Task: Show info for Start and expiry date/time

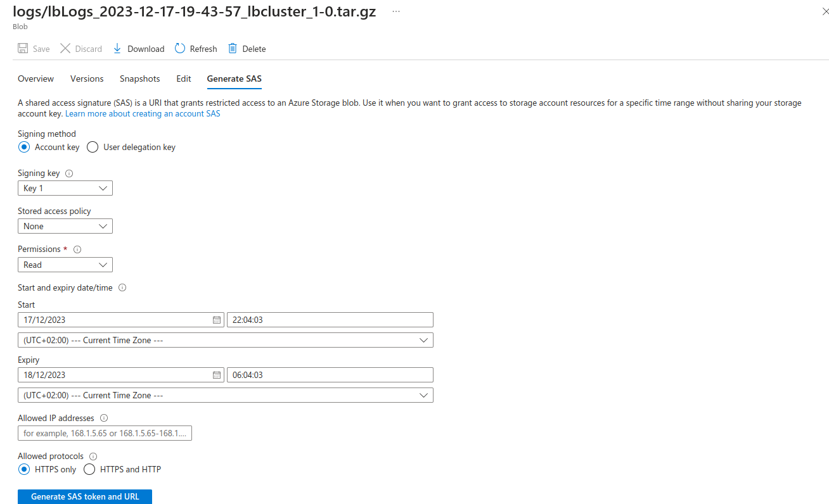Action: (122, 287)
